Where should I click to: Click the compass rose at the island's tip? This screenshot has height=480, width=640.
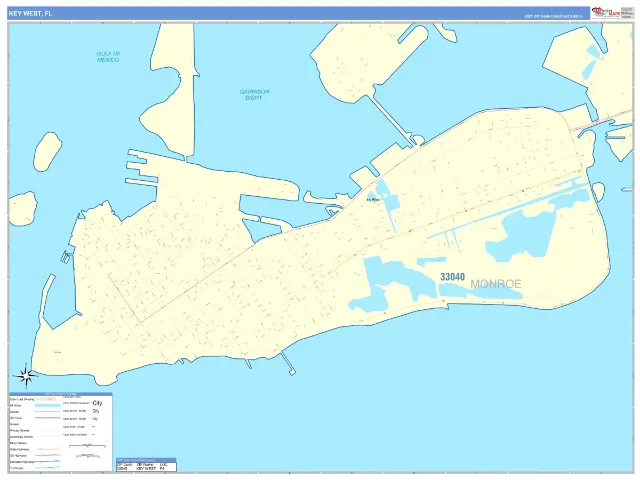pos(26,375)
